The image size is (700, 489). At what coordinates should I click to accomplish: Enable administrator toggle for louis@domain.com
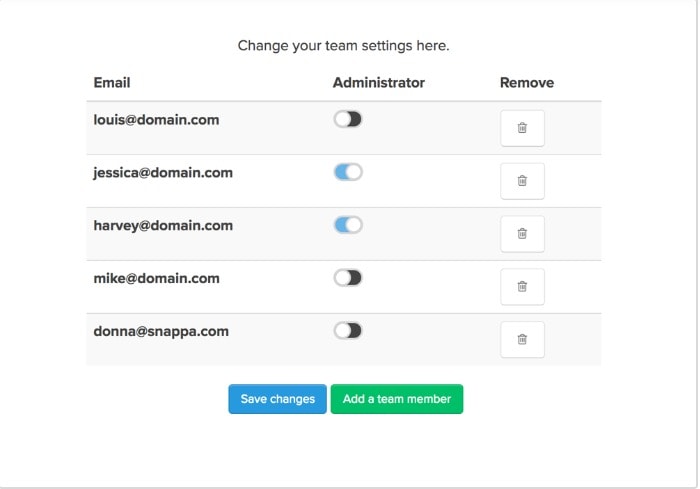(348, 119)
